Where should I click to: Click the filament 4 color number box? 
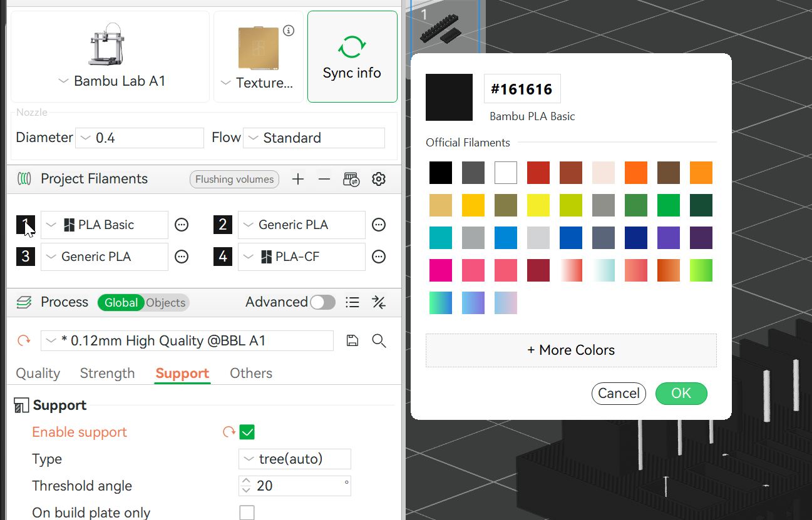pos(223,257)
